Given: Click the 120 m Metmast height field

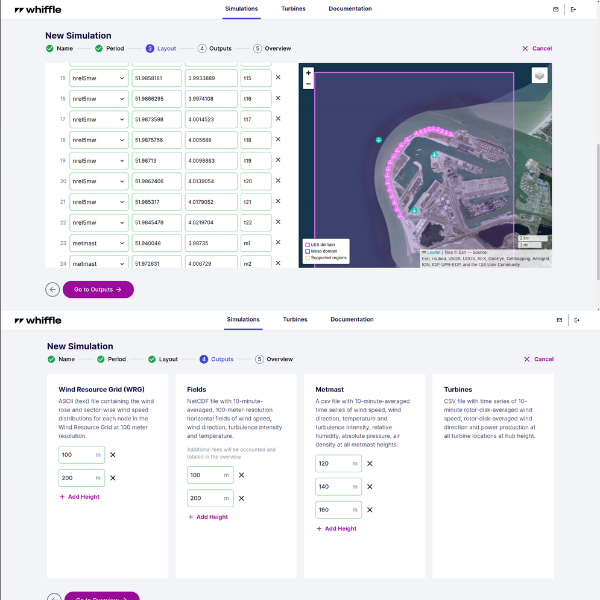Looking at the screenshot, I should pyautogui.click(x=339, y=464).
